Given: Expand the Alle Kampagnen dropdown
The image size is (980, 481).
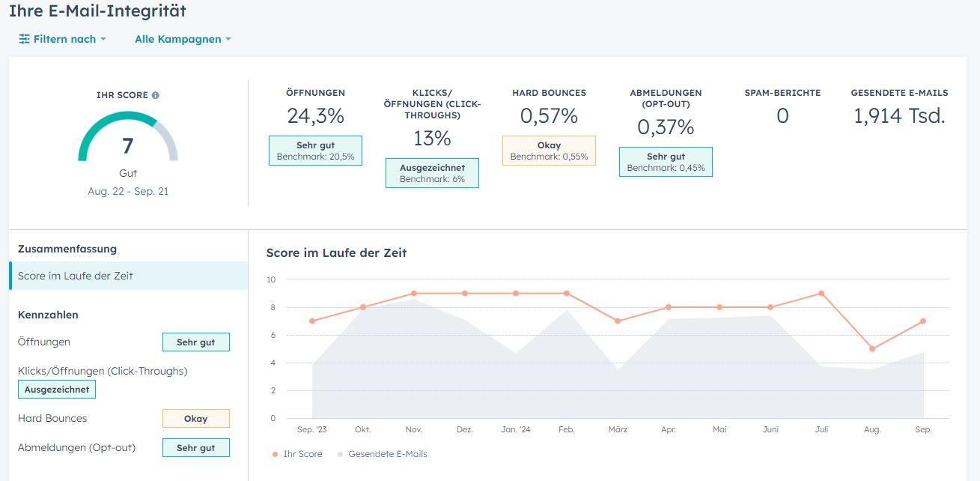Looking at the screenshot, I should pyautogui.click(x=183, y=39).
